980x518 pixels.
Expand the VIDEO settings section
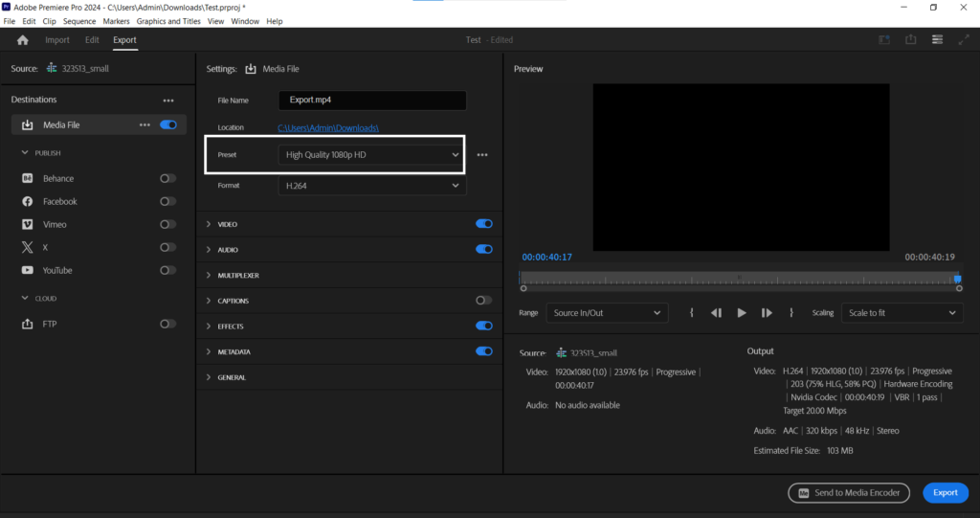[228, 224]
